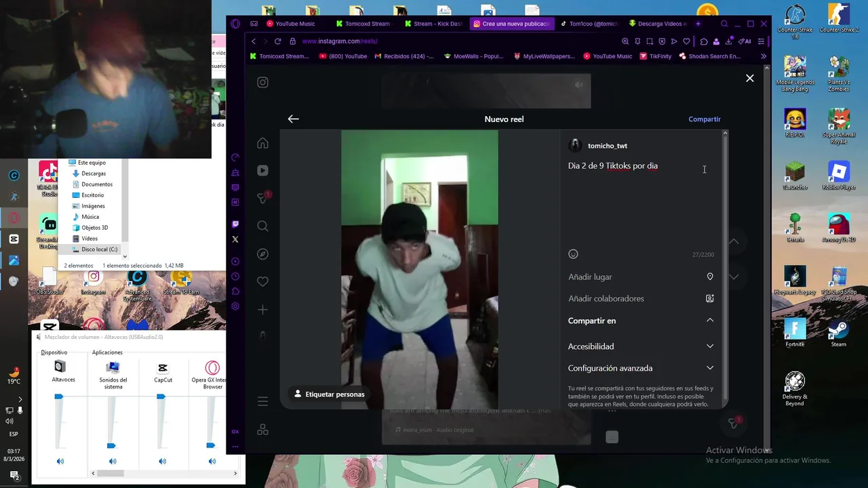Click Opera downloads toolbar icon
This screenshot has width=868, height=488.
728,41
